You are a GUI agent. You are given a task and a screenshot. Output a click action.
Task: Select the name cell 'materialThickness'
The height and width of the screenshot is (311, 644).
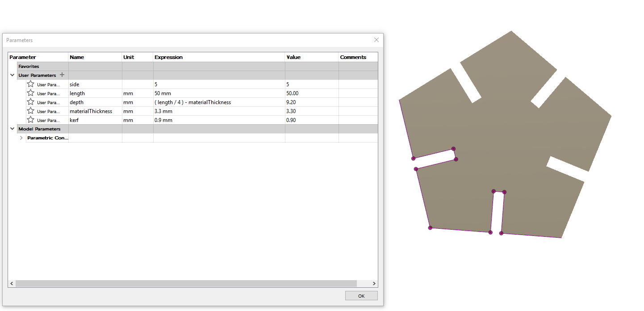(95, 111)
